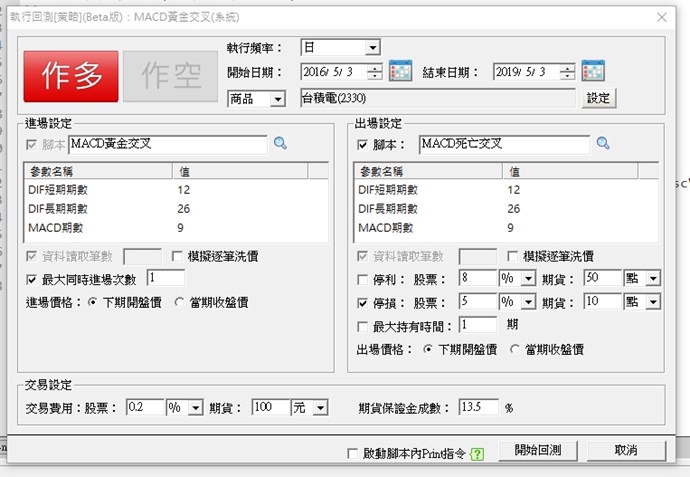Toggle the 停損 stop-loss checkbox
Image resolution: width=690 pixels, height=477 pixels.
pyautogui.click(x=363, y=302)
